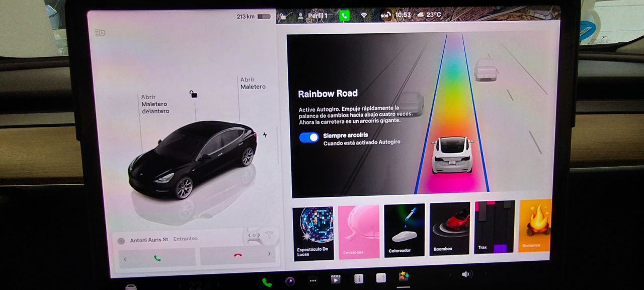The image size is (644, 290).
Task: Open the Toybox app icon in dock
Action: click(404, 276)
